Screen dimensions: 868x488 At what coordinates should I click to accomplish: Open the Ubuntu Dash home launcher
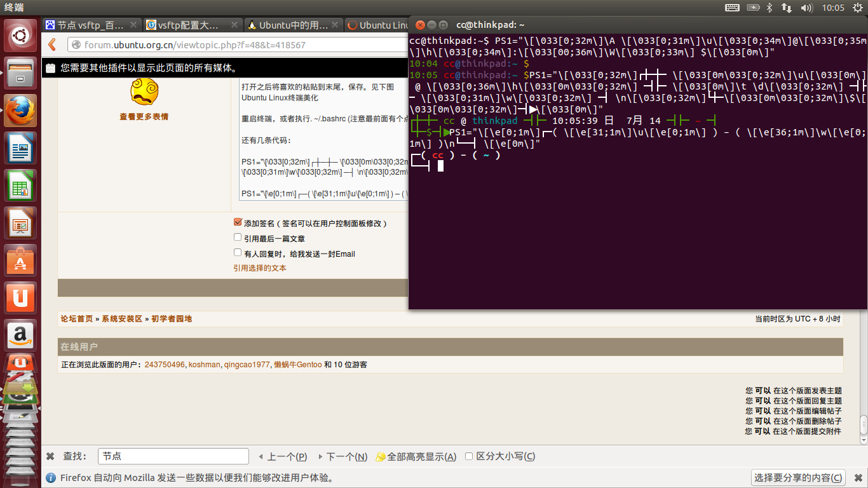coord(20,36)
